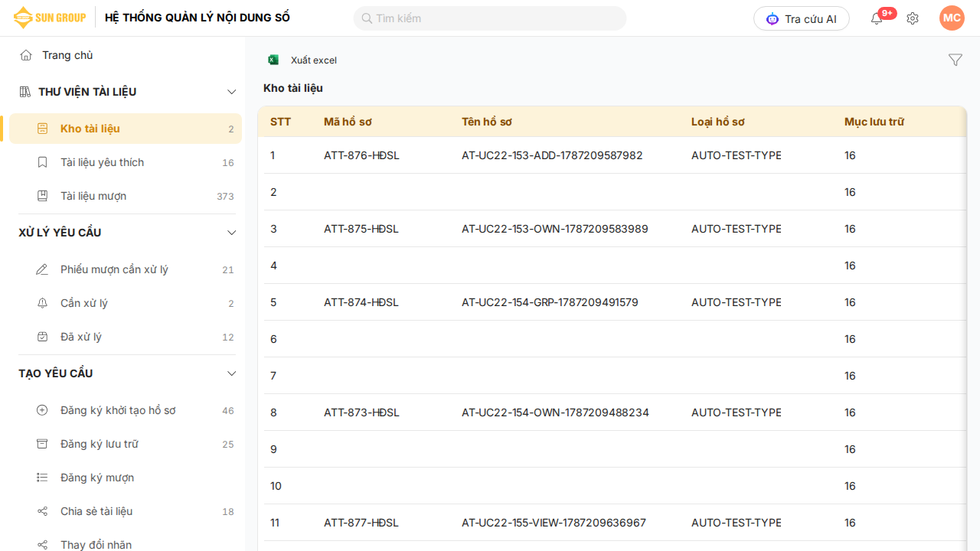This screenshot has width=980, height=551.
Task: Open the MC user avatar menu
Action: 952,18
